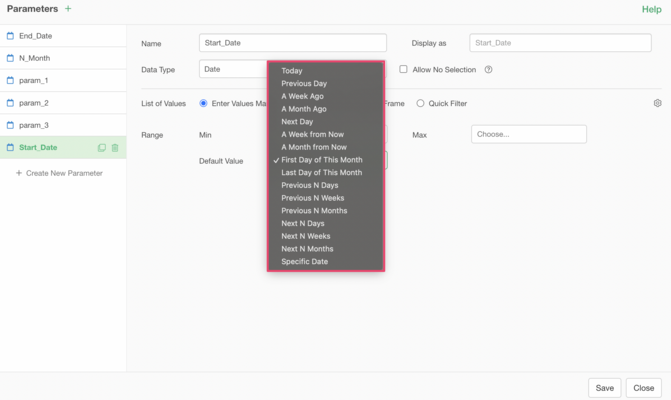The image size is (671, 400).
Task: Enable the Allow No Selection checkbox
Action: 403,69
